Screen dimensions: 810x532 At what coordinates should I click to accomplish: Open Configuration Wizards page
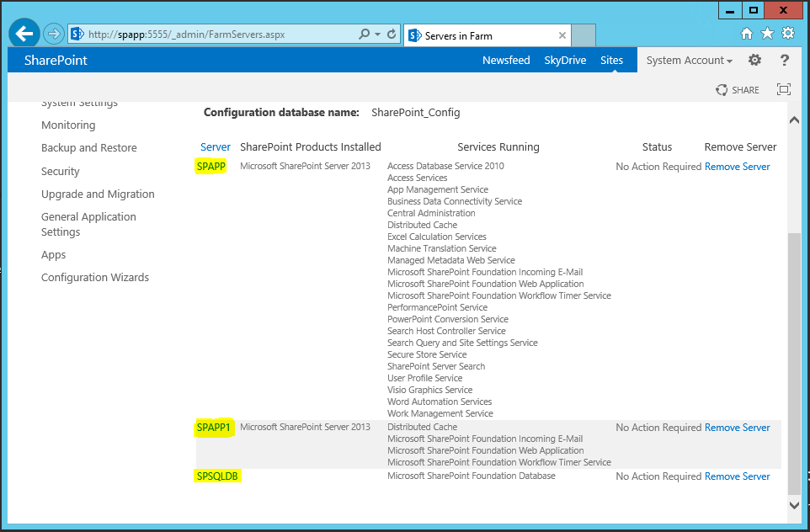(x=95, y=277)
